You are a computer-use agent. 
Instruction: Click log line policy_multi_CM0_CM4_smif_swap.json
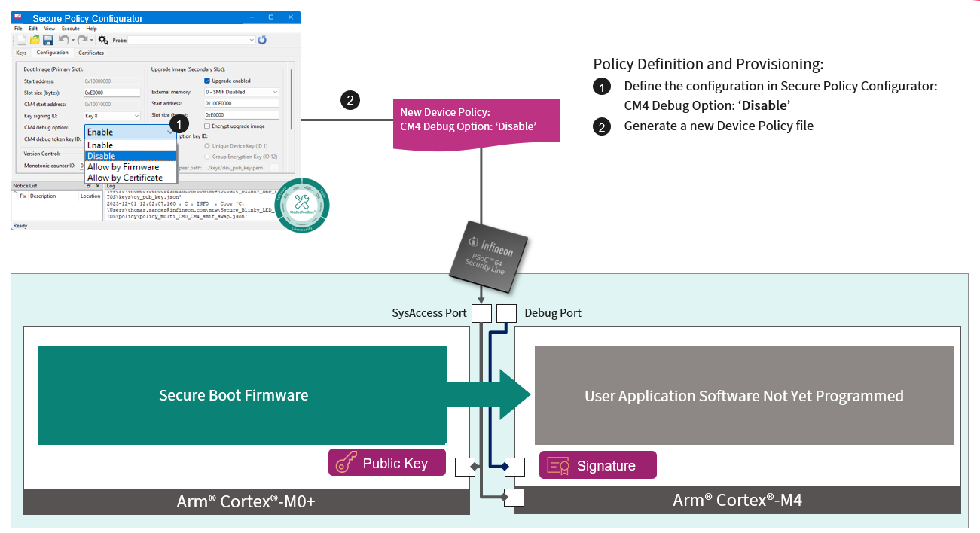coord(177,215)
